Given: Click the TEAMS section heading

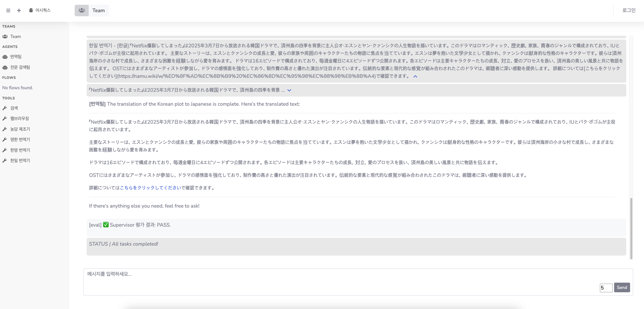Looking at the screenshot, I should click(9, 26).
